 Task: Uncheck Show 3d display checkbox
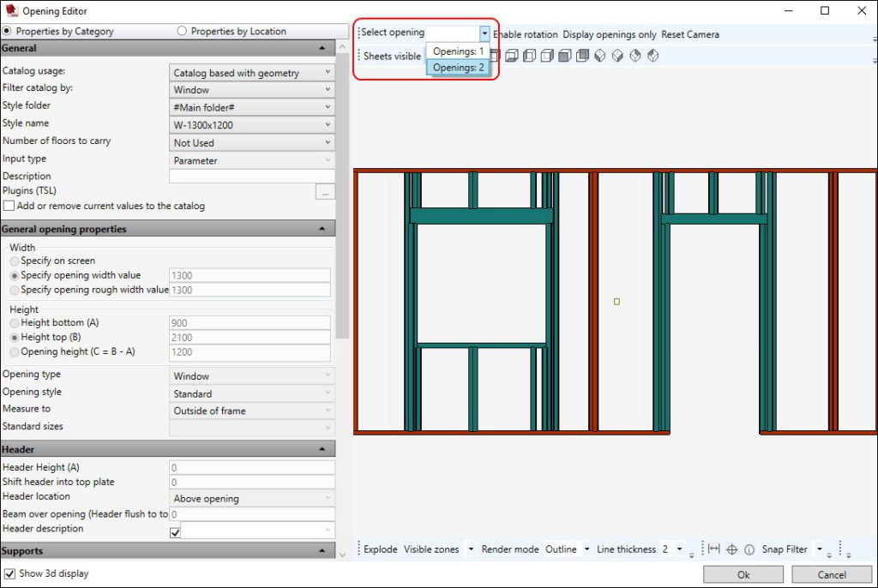[x=9, y=573]
